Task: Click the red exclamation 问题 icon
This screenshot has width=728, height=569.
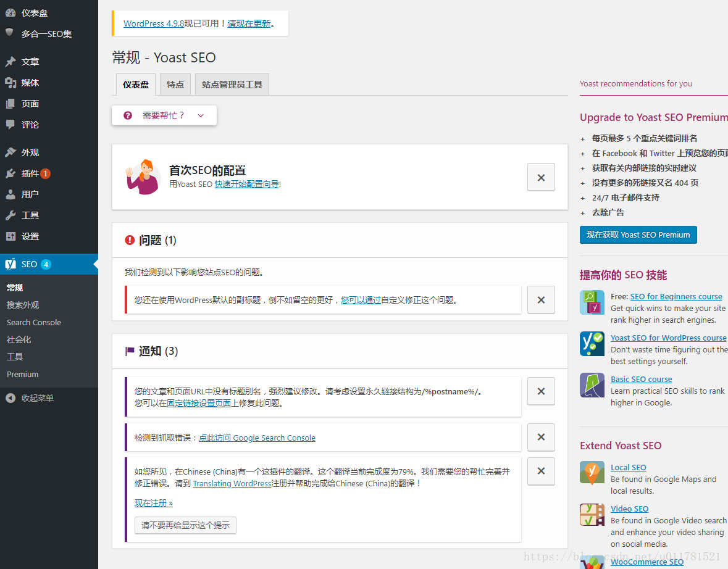Action: click(130, 240)
